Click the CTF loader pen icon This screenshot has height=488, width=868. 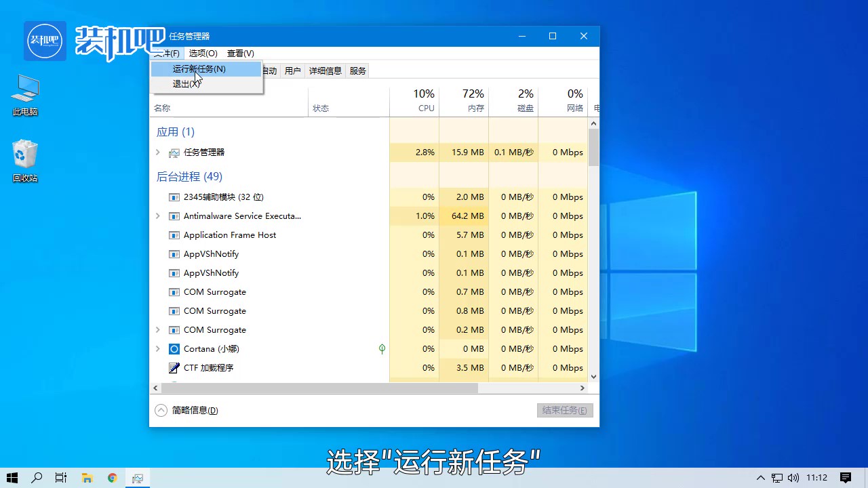pos(174,368)
